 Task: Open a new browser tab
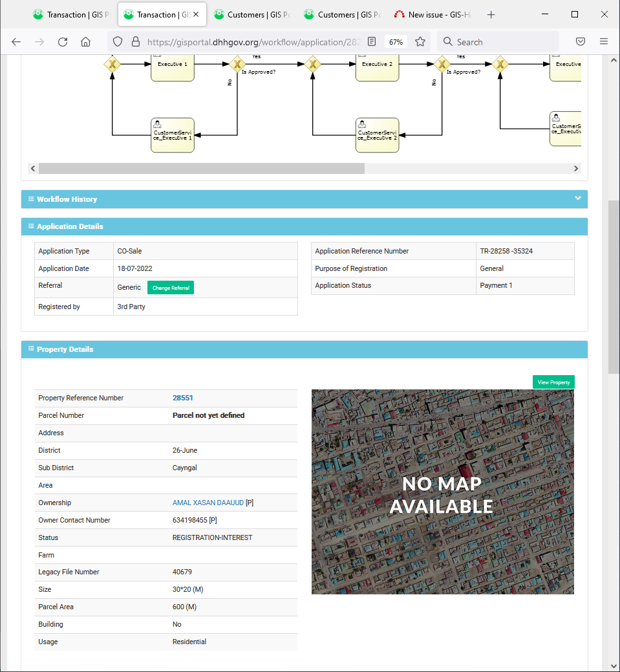(491, 15)
